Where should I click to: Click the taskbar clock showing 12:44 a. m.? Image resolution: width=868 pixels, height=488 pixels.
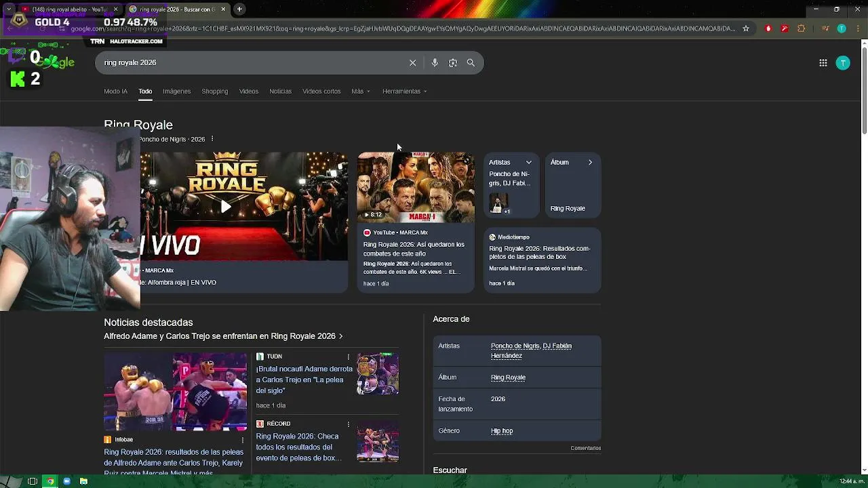[x=852, y=481]
